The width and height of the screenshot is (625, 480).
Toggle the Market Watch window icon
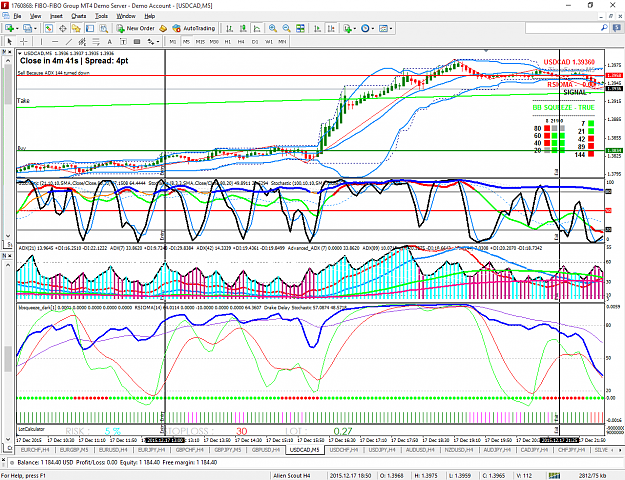(x=49, y=28)
